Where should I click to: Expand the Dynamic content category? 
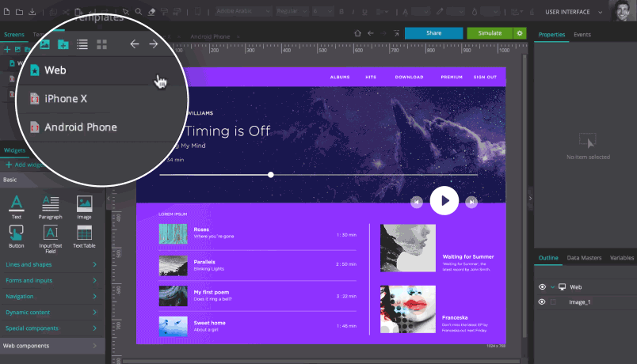point(51,312)
